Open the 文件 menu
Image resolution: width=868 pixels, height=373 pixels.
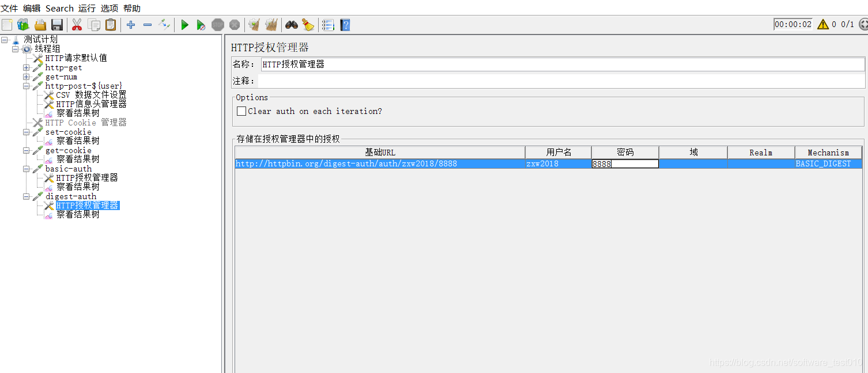10,8
